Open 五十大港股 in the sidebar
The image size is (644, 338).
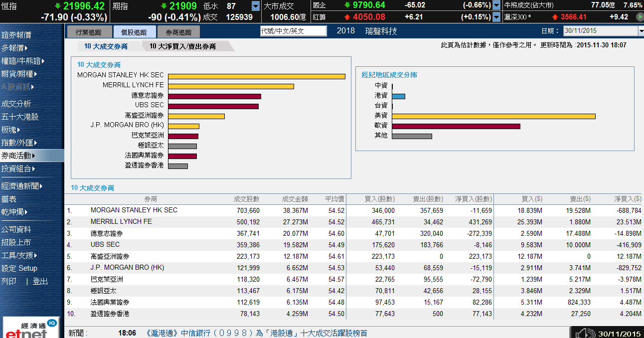pos(20,117)
